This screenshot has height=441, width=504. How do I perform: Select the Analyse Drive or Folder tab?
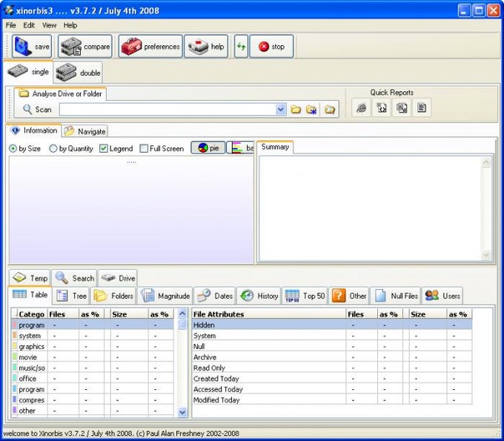coord(60,94)
